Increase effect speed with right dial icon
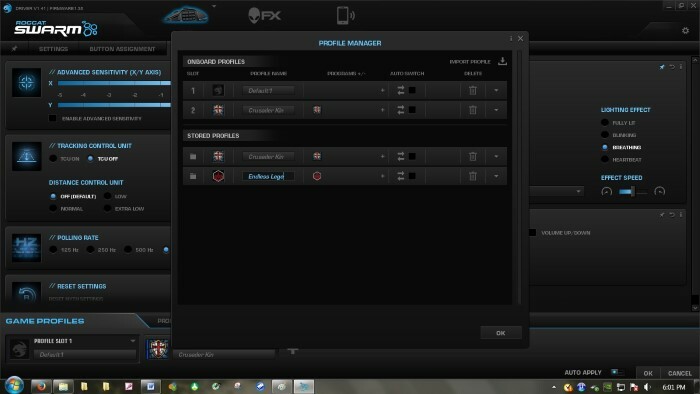 659,192
